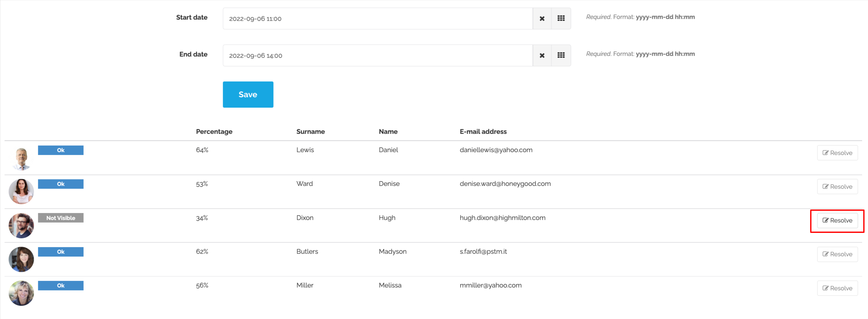Clear the Start date field with X icon
The height and width of the screenshot is (319, 868).
(542, 19)
